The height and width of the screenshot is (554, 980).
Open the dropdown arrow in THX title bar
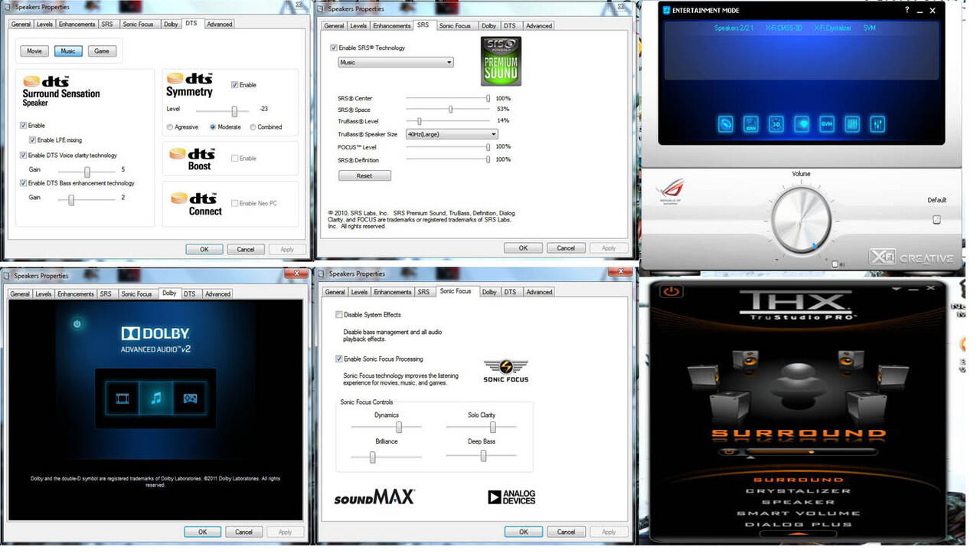[x=896, y=289]
